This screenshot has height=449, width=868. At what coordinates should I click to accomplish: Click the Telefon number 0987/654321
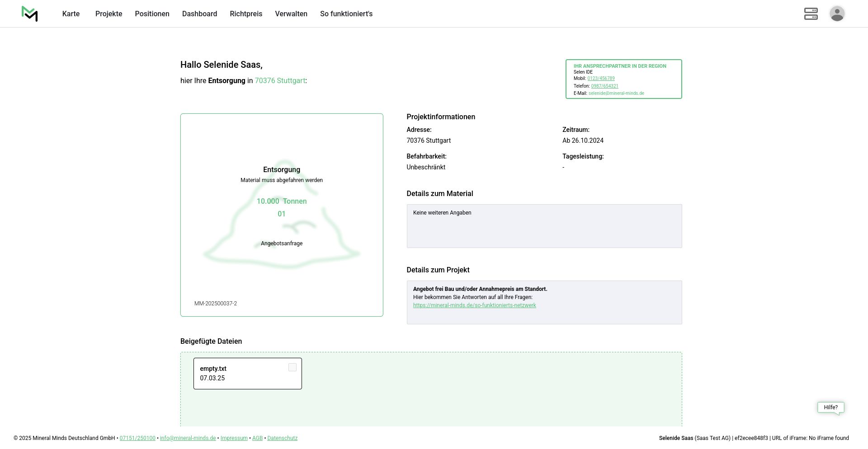pyautogui.click(x=604, y=86)
